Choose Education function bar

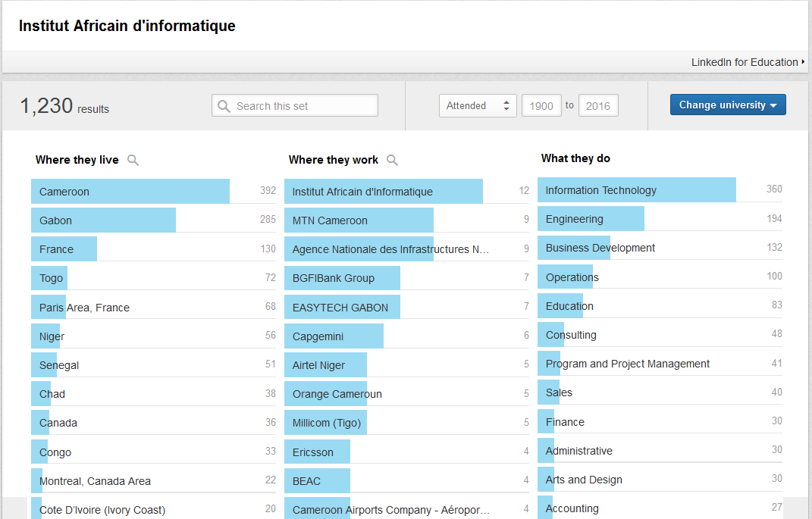(x=660, y=306)
